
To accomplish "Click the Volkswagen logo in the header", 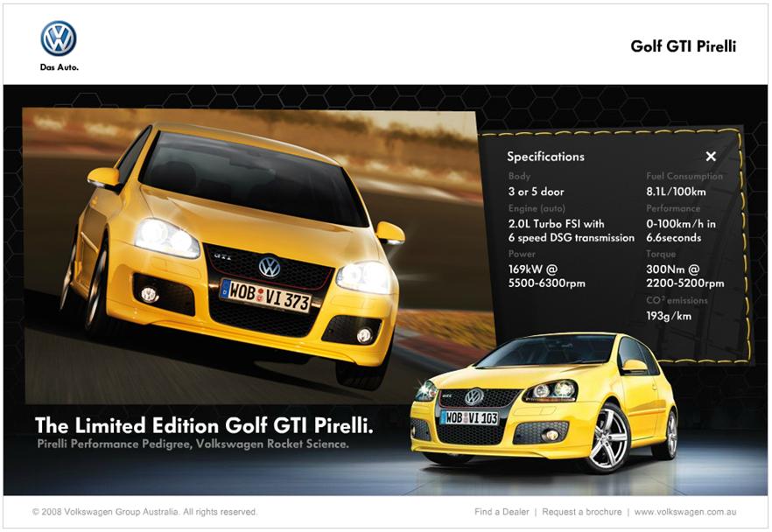I will (x=59, y=38).
